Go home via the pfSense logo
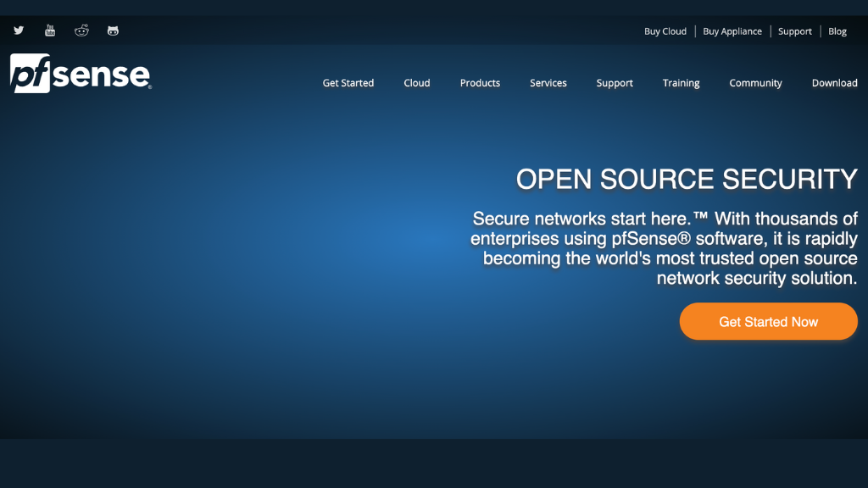 81,73
